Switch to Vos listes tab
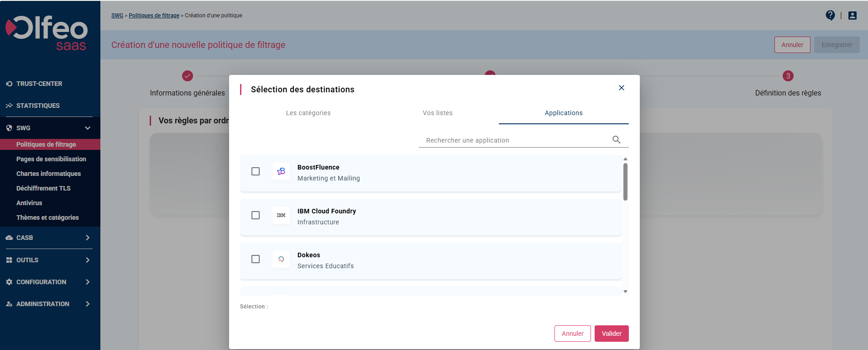This screenshot has height=350, width=868. (437, 113)
